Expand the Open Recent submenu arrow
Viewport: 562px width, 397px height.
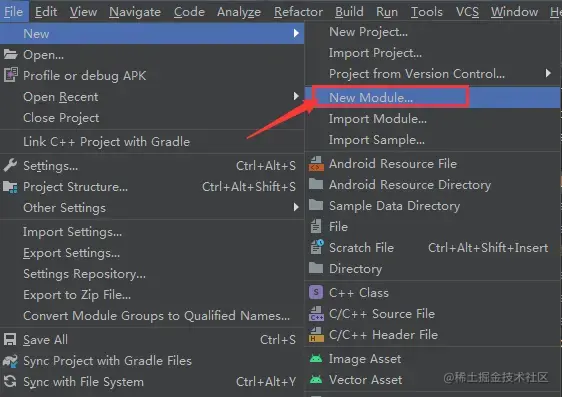[296, 96]
